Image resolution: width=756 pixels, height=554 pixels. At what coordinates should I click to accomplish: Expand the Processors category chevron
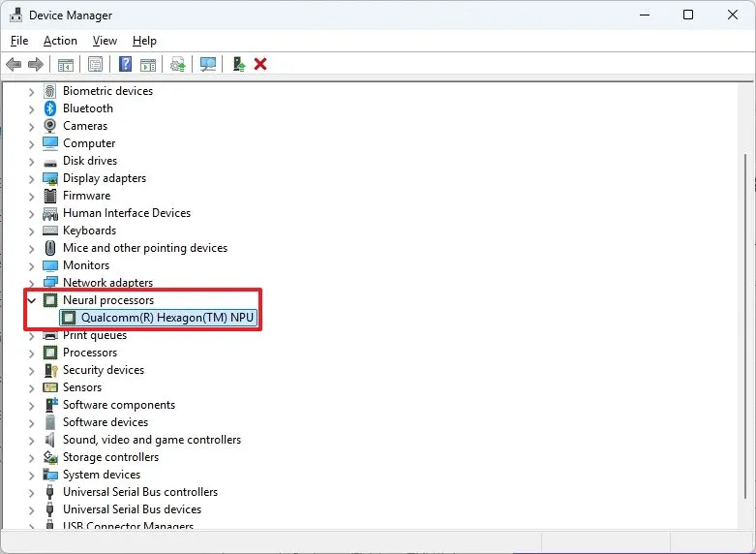(x=32, y=354)
